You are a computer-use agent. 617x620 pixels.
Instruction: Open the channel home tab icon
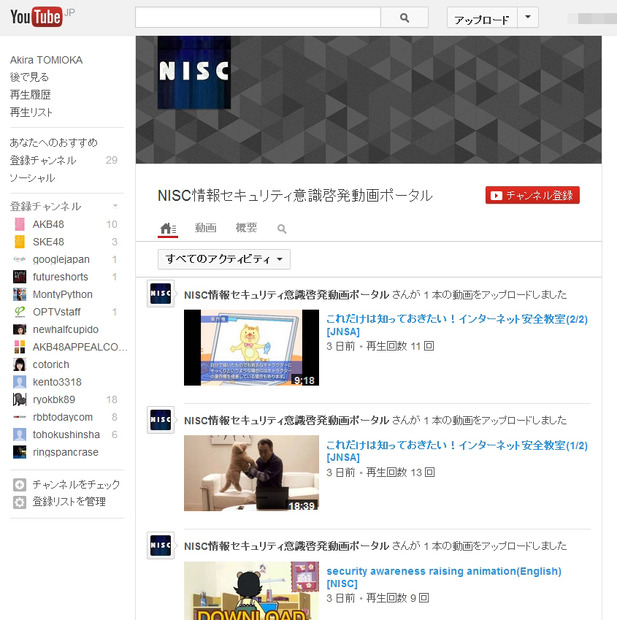click(168, 229)
